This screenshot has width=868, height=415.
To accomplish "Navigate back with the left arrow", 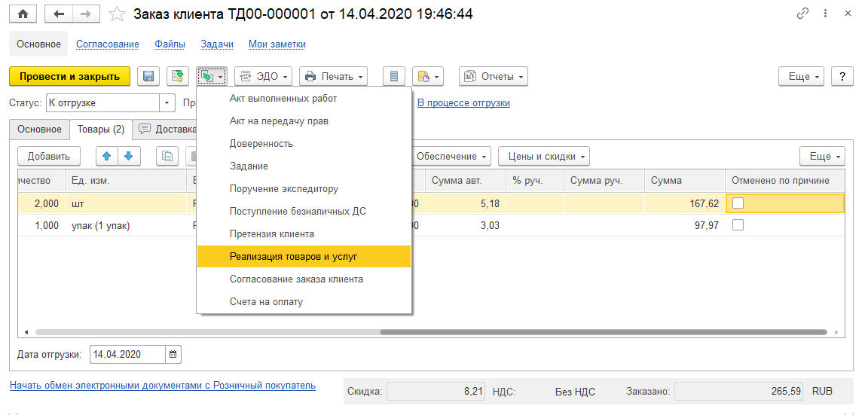I will tap(58, 14).
